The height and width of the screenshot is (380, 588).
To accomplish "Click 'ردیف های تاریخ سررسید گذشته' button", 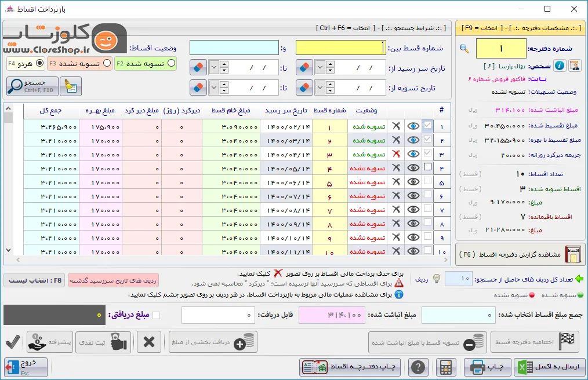I will [113, 280].
